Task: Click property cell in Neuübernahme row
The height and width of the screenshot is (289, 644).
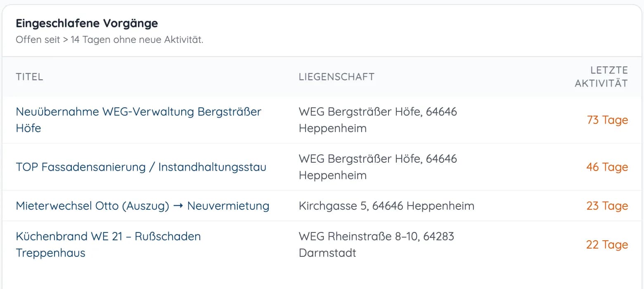Action: coord(378,120)
